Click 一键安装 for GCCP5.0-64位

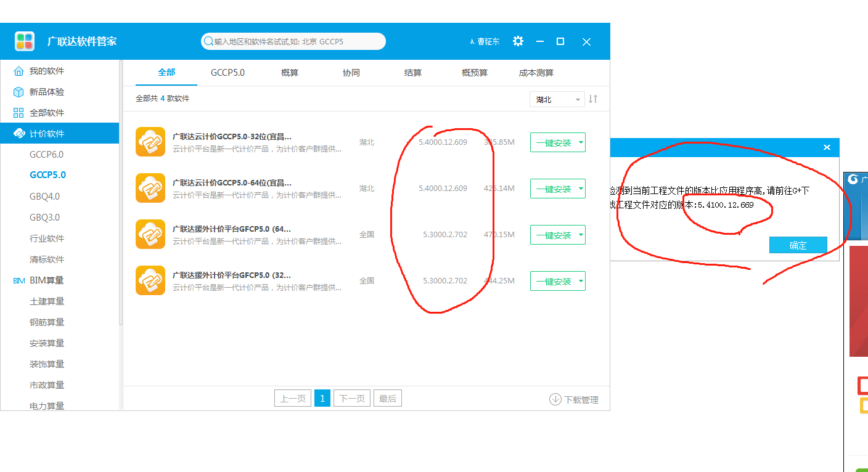point(553,189)
